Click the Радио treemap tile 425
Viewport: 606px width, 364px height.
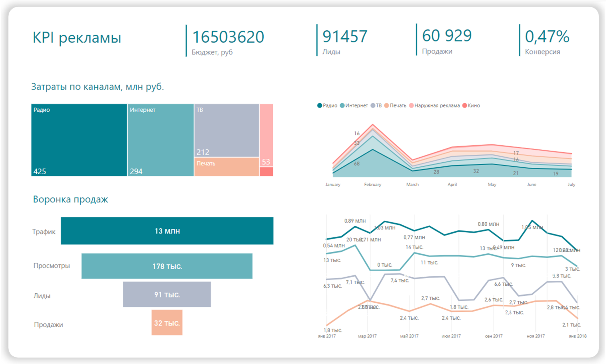pyautogui.click(x=79, y=140)
